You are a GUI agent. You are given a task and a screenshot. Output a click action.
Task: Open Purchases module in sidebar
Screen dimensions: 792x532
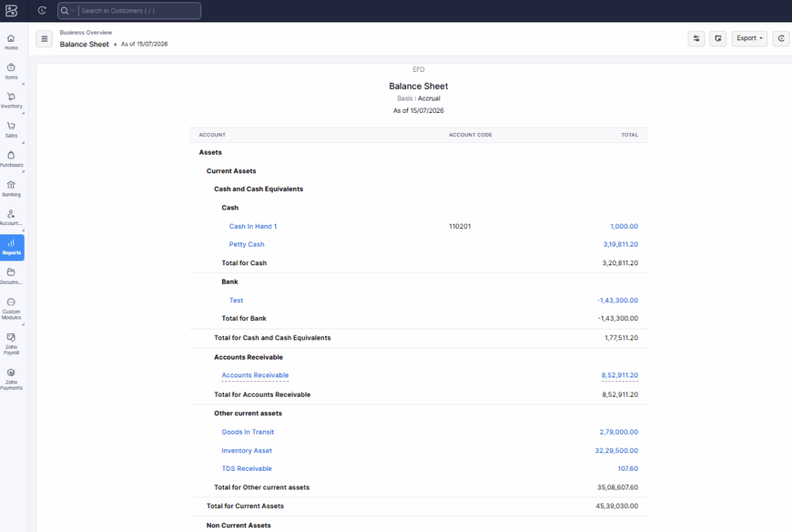click(11, 159)
